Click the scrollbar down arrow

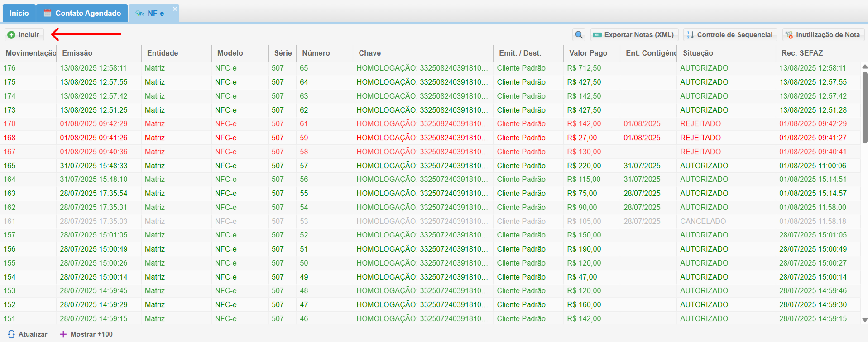click(864, 319)
